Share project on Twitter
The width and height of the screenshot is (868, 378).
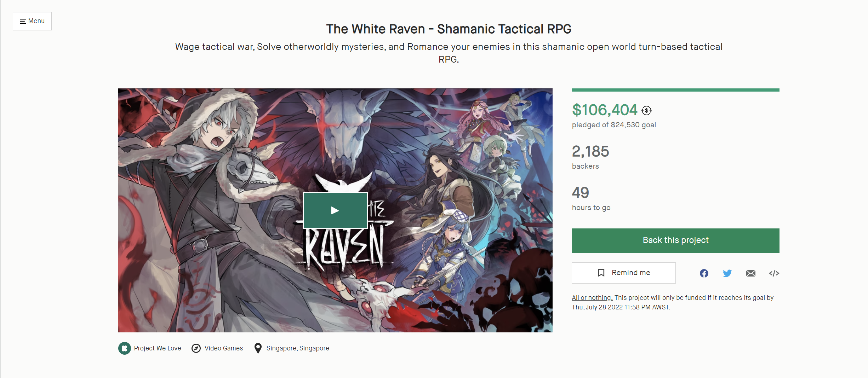tap(727, 273)
